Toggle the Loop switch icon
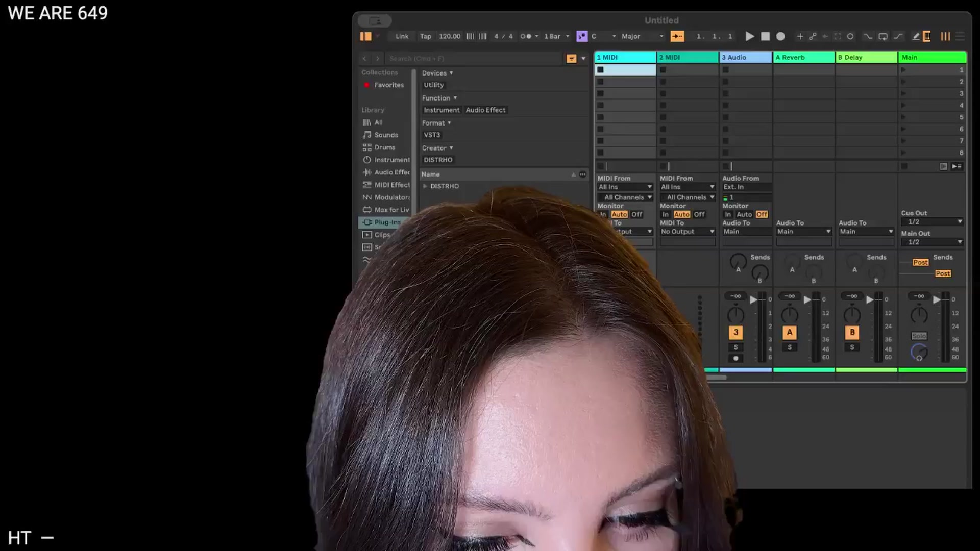Viewport: 980px width, 551px height. (x=883, y=36)
